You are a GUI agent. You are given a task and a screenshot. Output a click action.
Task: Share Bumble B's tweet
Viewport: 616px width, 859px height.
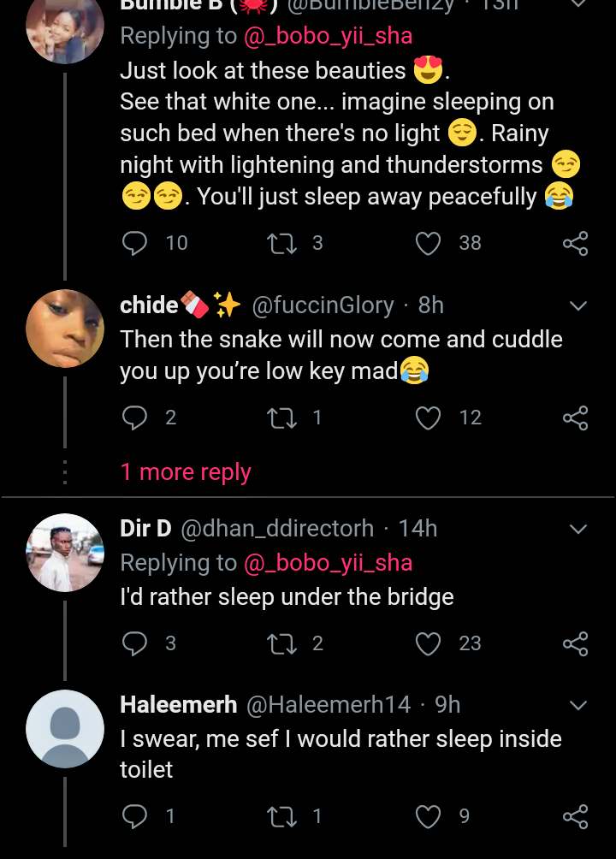[x=576, y=244]
